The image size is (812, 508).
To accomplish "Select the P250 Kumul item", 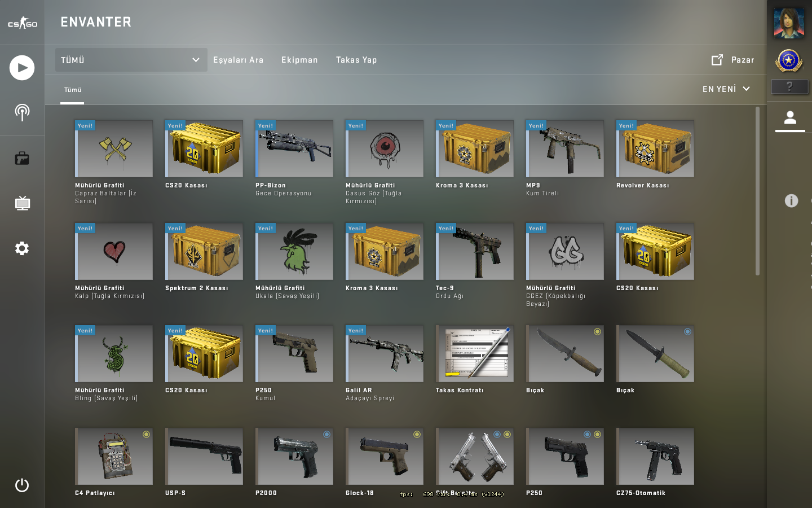I will (x=294, y=353).
